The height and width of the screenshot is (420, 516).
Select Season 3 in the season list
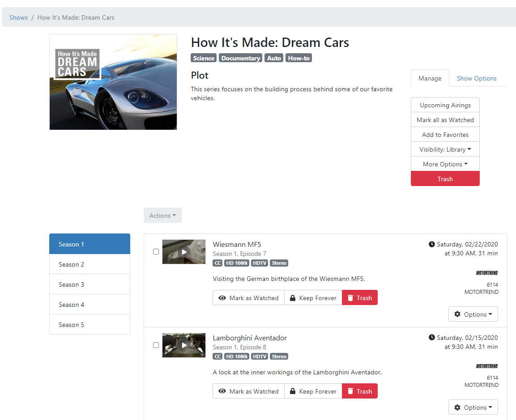(x=90, y=284)
